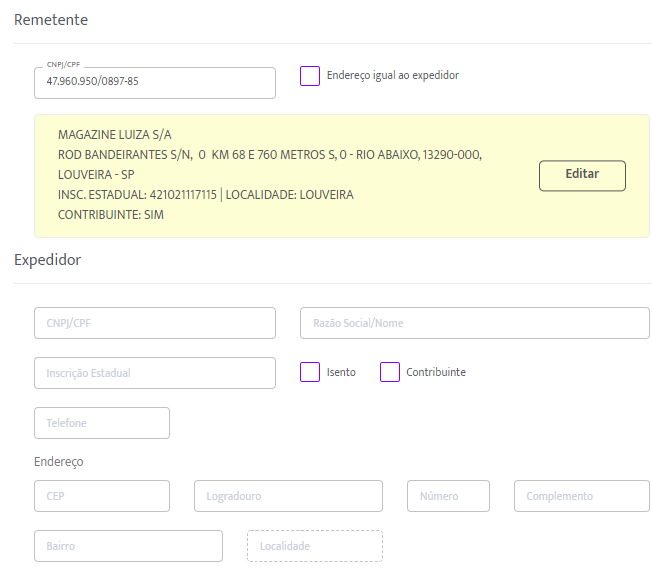This screenshot has width=652, height=575.
Task: Click the Expedidor section heading
Action: [47, 260]
